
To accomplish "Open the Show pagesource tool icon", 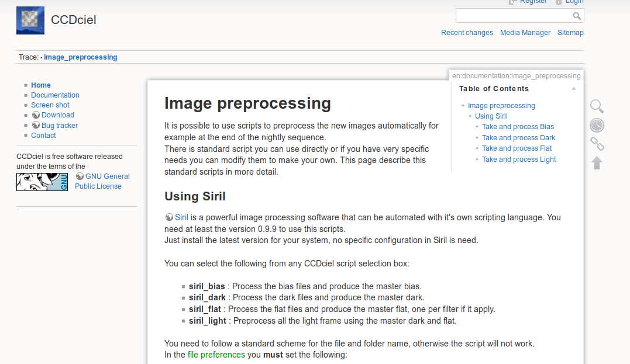I will (597, 106).
